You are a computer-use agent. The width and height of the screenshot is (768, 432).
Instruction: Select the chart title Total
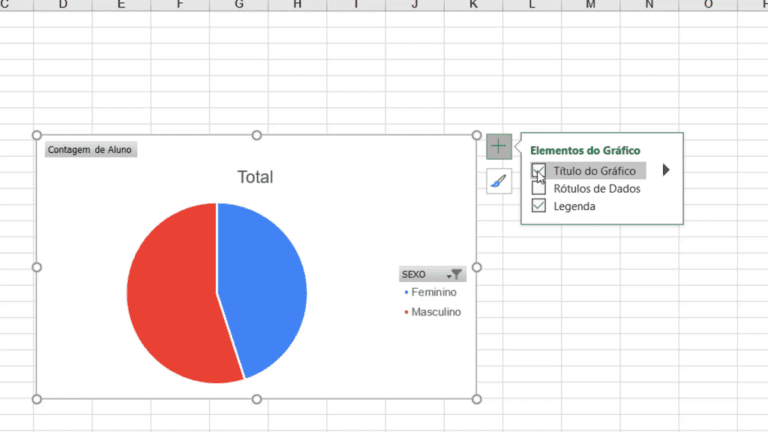(x=255, y=177)
